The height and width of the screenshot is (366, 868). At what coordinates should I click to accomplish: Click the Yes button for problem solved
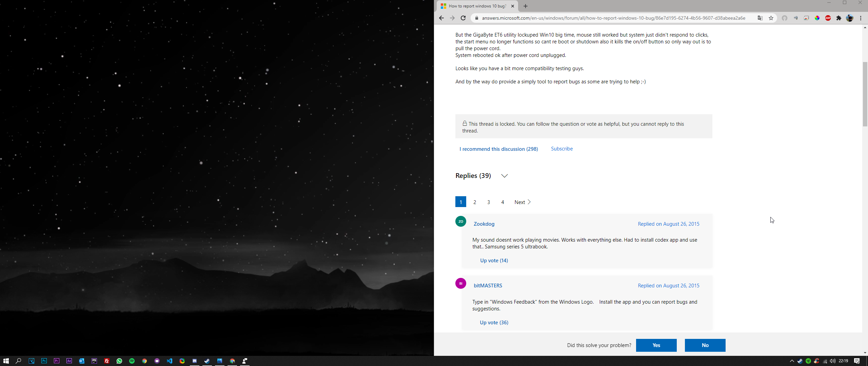pyautogui.click(x=656, y=345)
